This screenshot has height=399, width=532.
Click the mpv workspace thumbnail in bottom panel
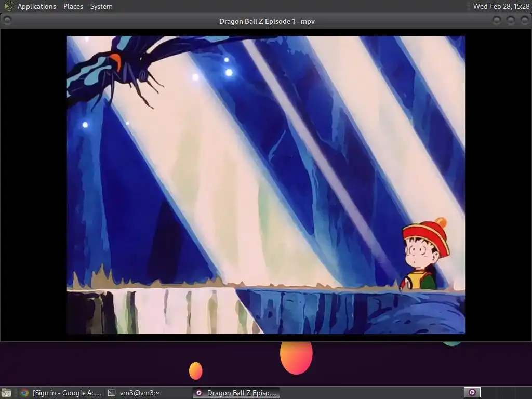[472, 393]
